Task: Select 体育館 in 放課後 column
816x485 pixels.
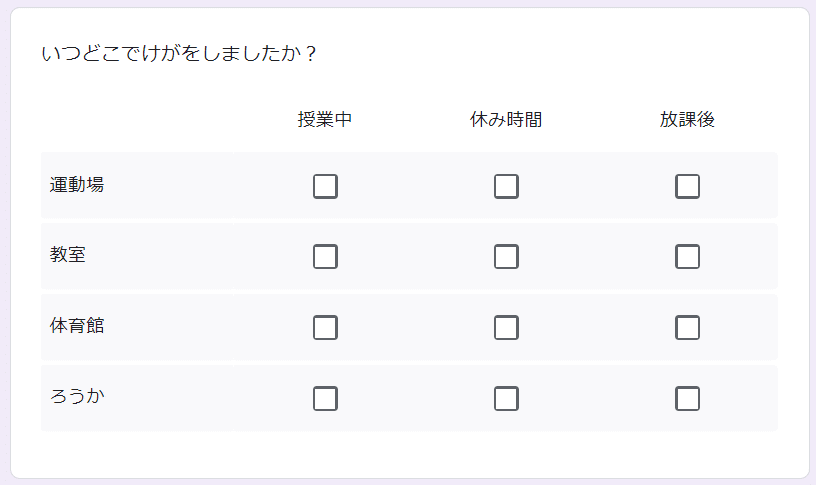Action: [x=687, y=328]
